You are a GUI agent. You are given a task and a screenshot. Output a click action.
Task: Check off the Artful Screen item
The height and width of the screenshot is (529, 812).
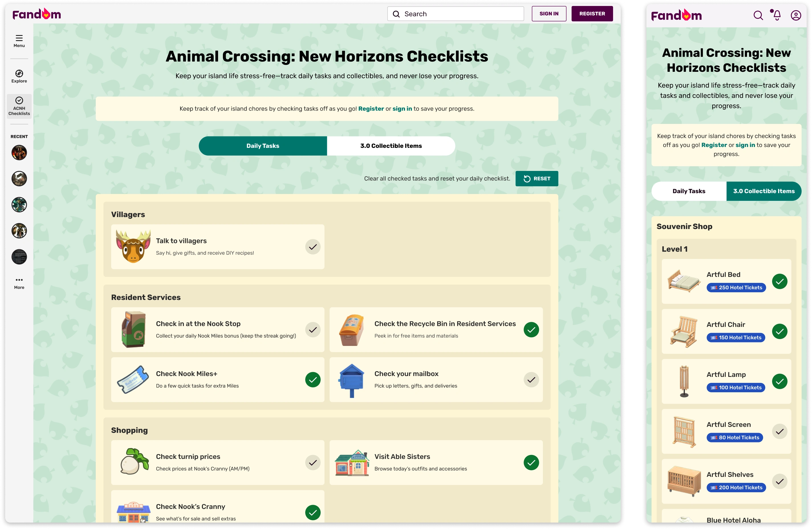pyautogui.click(x=780, y=432)
